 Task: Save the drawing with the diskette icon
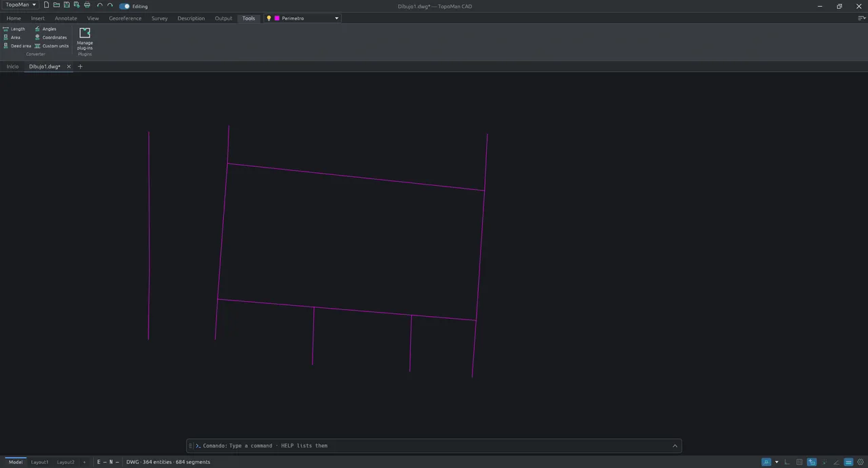coord(66,5)
